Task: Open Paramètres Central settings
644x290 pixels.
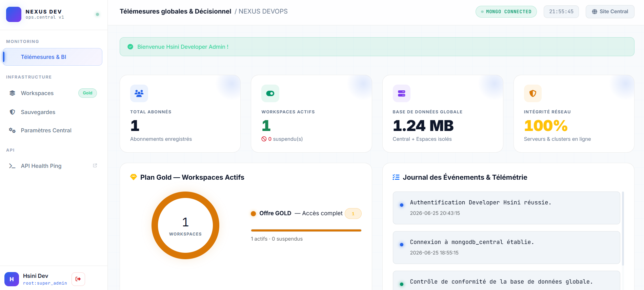Action: pyautogui.click(x=53, y=130)
